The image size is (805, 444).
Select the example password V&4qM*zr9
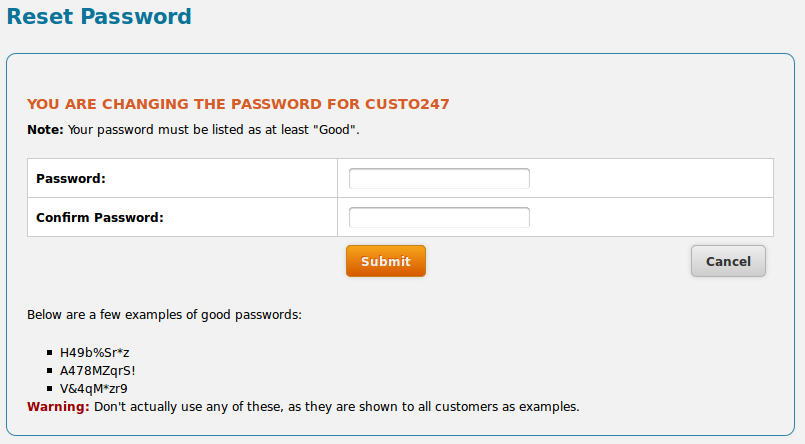93,388
